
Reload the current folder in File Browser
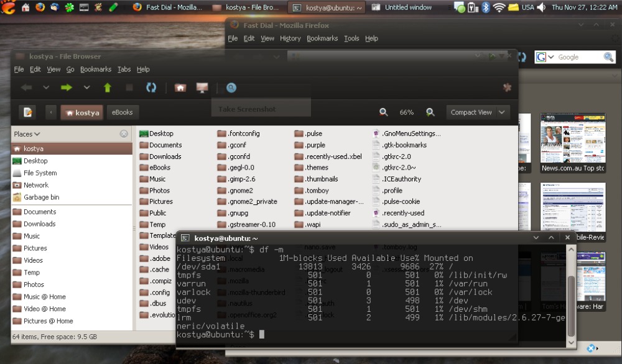click(151, 88)
